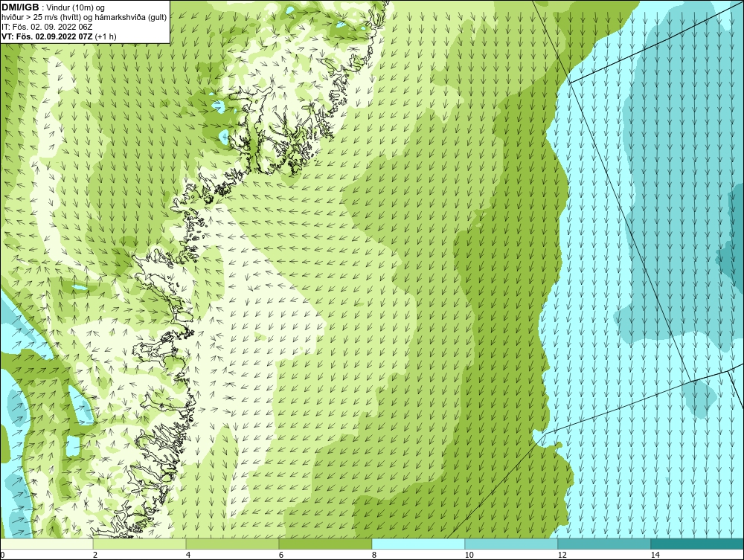Click the scale label '14'
This screenshot has height=560, width=744.
(x=655, y=556)
